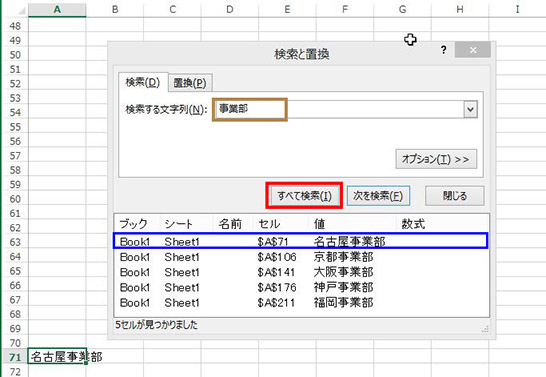Screen dimensions: 546x377
Task: Select column G header
Action: point(402,9)
